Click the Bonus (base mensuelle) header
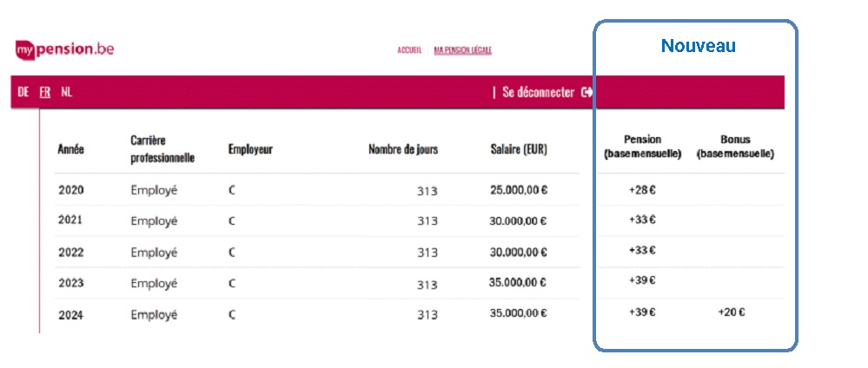Viewport: 868px width, 368px height. (x=735, y=146)
